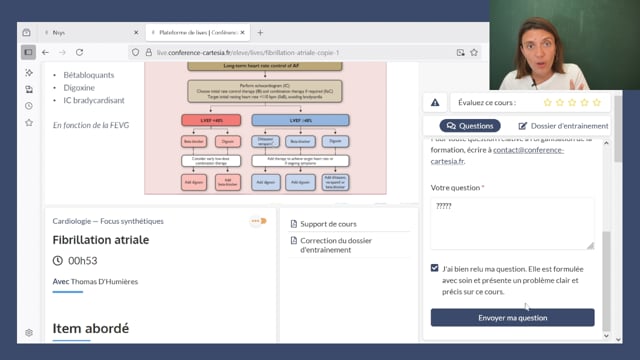This screenshot has width=640, height=360.
Task: Select the Questions tab
Action: tap(470, 126)
